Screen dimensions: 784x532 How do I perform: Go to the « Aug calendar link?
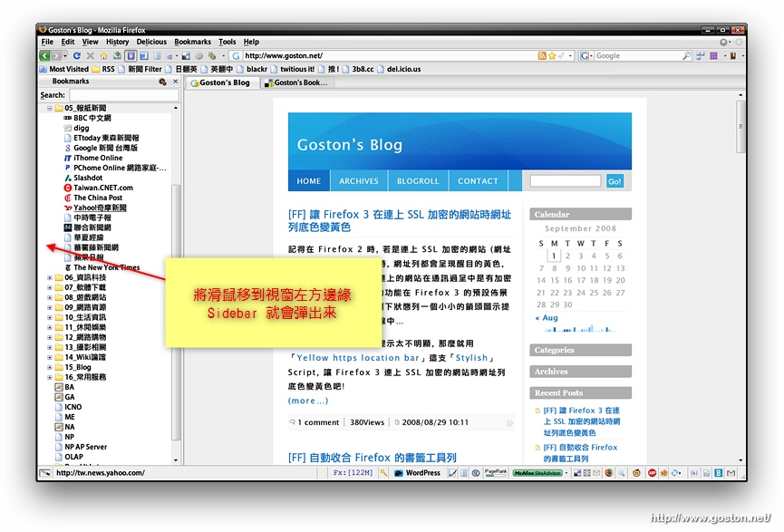click(x=547, y=317)
